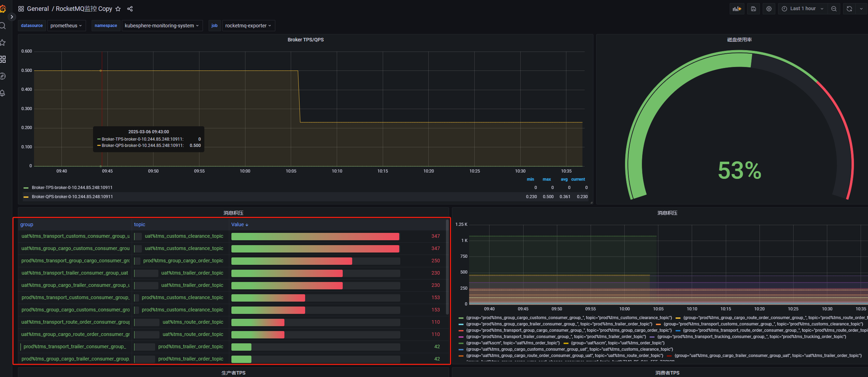This screenshot has width=868, height=377.
Task: Click the table panel vertical scrollbar
Action: 447,267
